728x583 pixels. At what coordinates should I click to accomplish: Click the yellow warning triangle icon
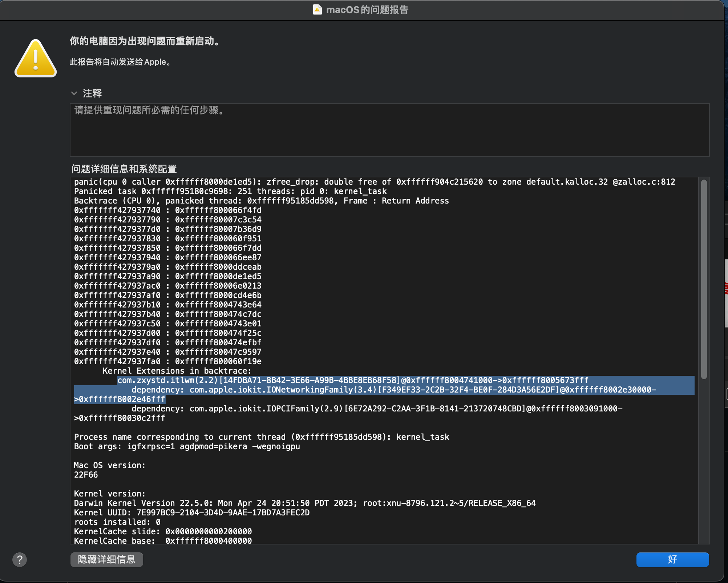(x=35, y=58)
